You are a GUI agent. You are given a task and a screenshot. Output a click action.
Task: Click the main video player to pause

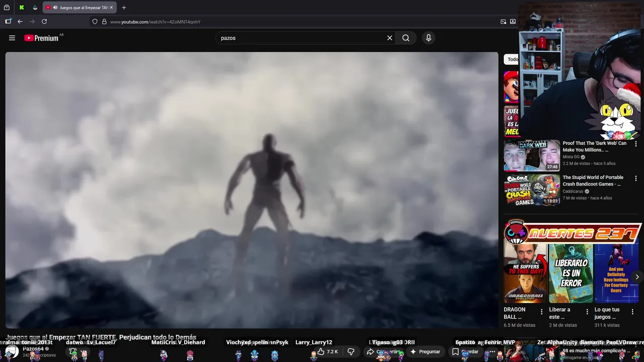click(252, 190)
